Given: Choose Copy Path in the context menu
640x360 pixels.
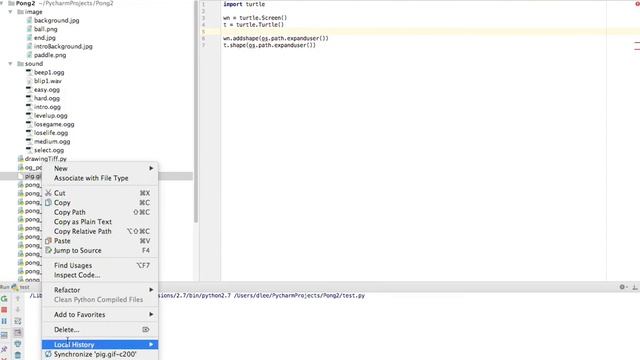Looking at the screenshot, I should pos(100,212).
